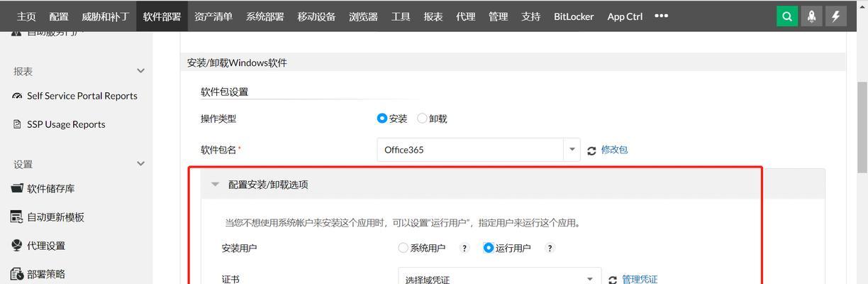The image size is (868, 284).
Task: Open 软件储存库 in sidebar
Action: [51, 189]
